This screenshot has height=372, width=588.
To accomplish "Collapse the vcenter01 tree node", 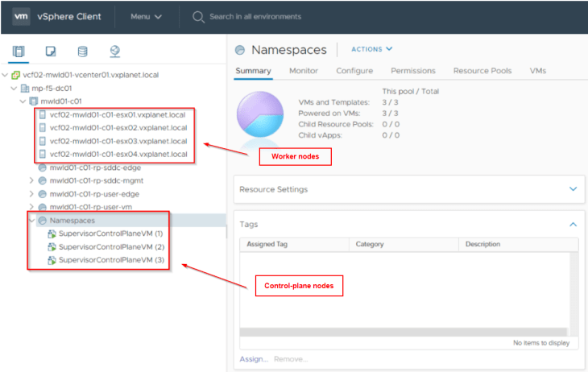I will [5, 75].
